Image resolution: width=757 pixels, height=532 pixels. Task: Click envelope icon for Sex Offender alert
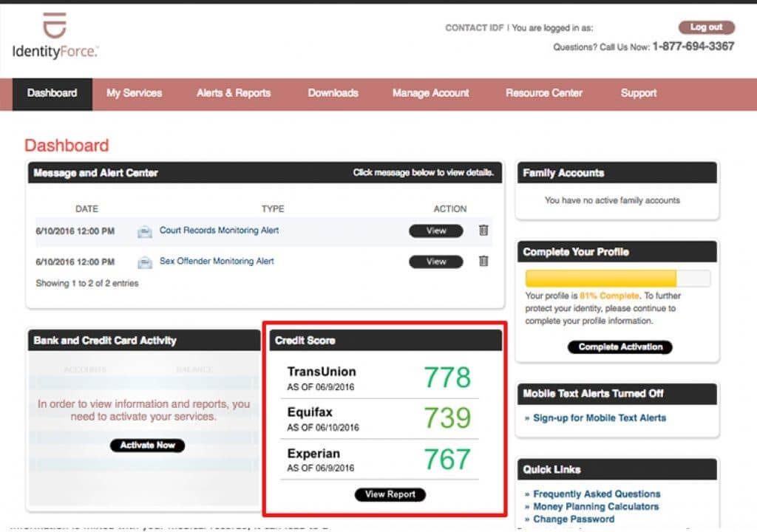(x=144, y=262)
